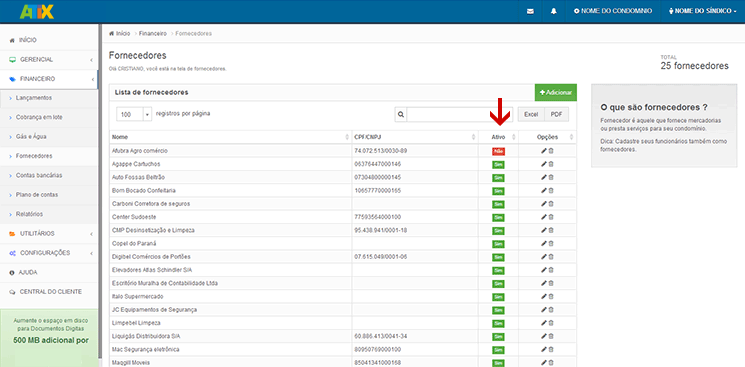
Task: Toggle Sim status for Copel do Paraná
Action: pyautogui.click(x=498, y=244)
